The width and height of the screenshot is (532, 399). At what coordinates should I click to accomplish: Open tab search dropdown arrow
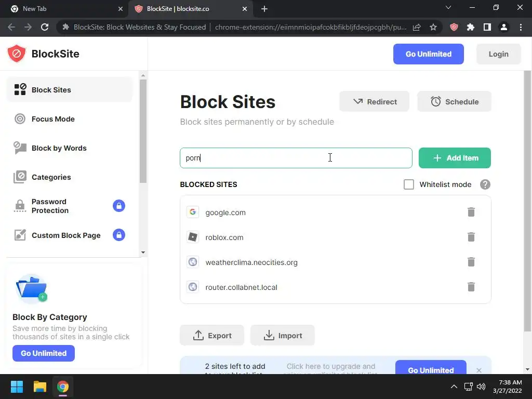click(x=448, y=7)
